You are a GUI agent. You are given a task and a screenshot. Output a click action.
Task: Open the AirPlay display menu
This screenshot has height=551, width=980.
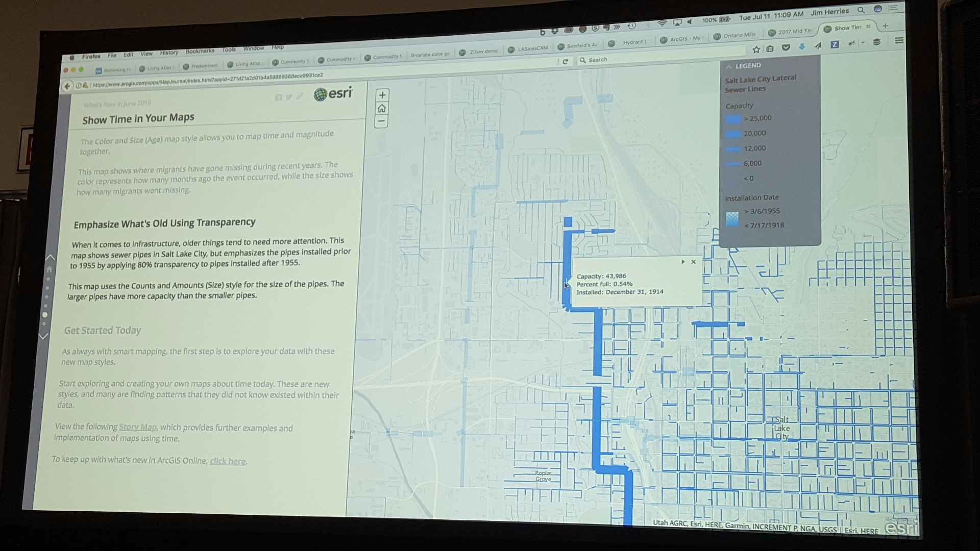click(x=677, y=22)
